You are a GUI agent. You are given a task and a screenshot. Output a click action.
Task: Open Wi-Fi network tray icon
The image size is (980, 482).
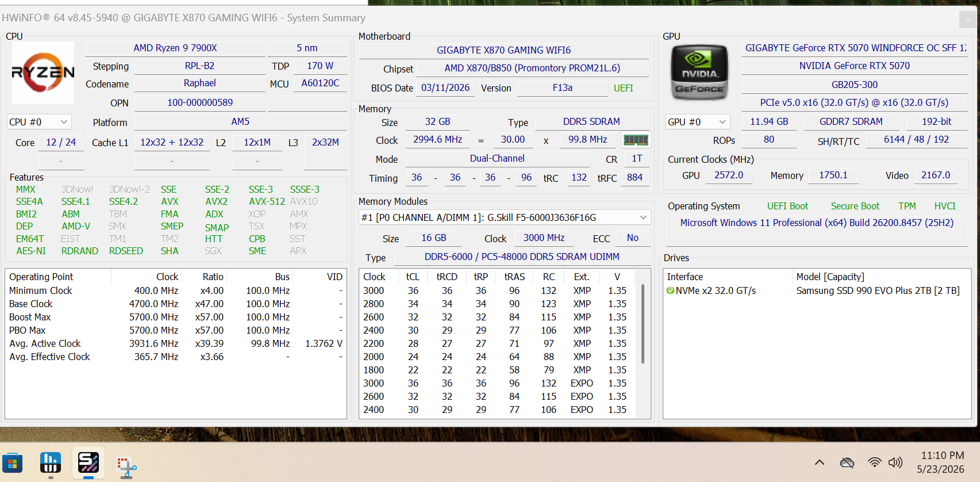[x=874, y=462]
